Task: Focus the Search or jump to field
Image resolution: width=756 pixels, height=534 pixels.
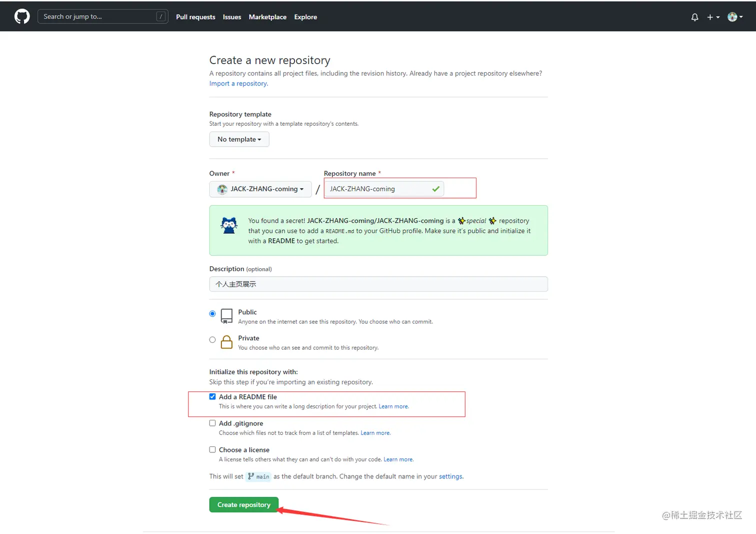Action: click(x=102, y=17)
